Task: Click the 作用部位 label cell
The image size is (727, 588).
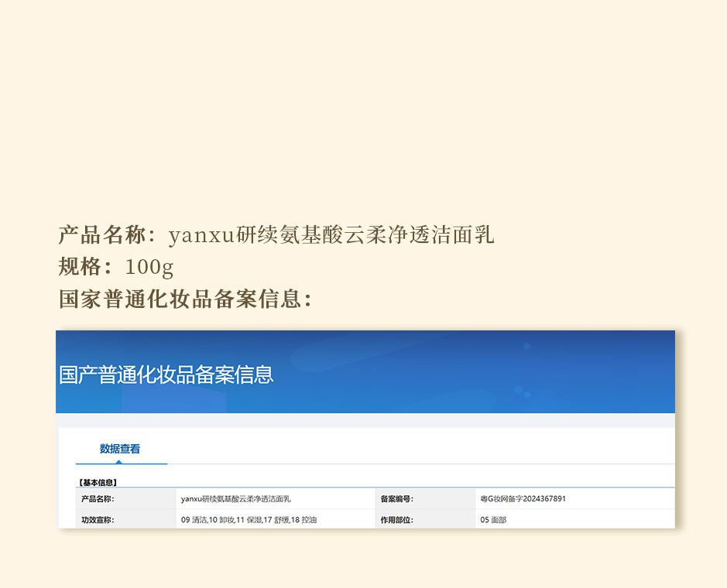Action: pos(396,520)
